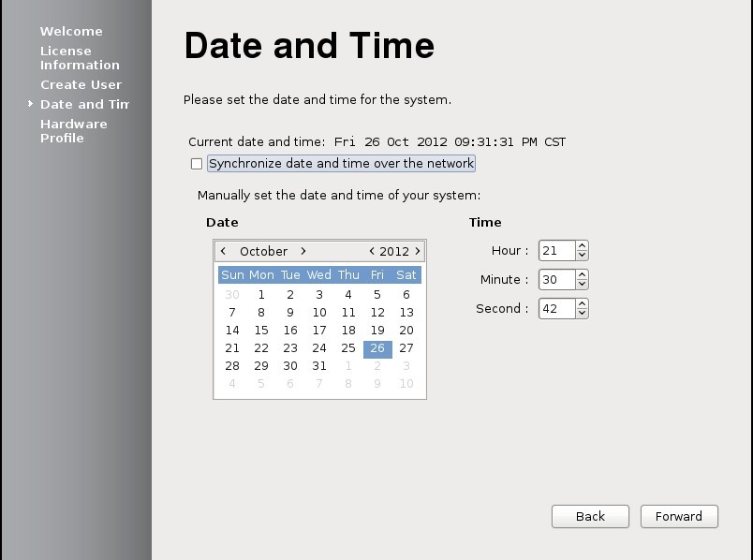Select October 19 in the calendar
753x560 pixels.
(377, 330)
